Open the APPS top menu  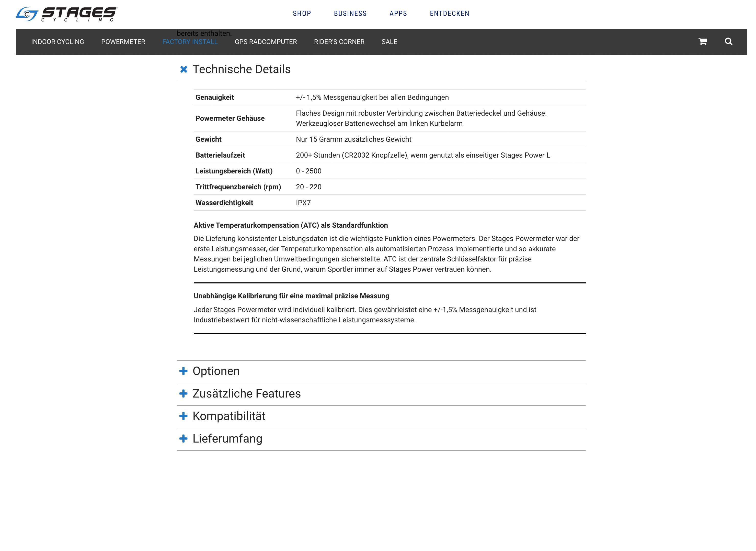pyautogui.click(x=398, y=14)
